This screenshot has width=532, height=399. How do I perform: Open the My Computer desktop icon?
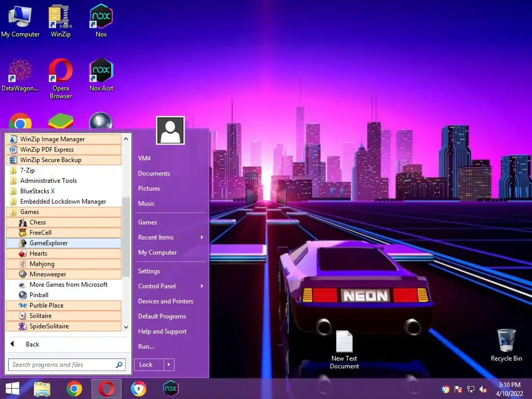click(20, 21)
